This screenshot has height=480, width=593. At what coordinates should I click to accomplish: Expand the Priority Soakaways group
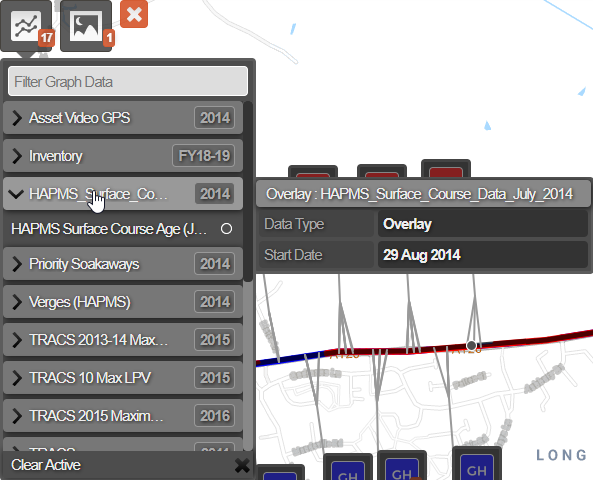pyautogui.click(x=123, y=264)
